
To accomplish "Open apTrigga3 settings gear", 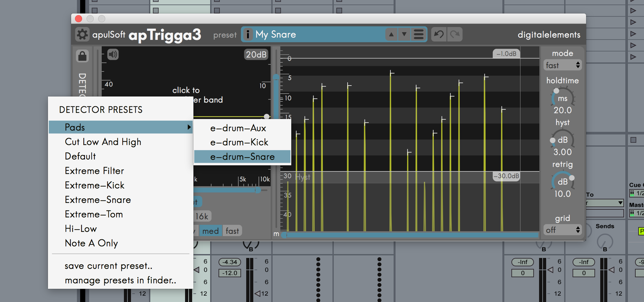I will pyautogui.click(x=82, y=34).
